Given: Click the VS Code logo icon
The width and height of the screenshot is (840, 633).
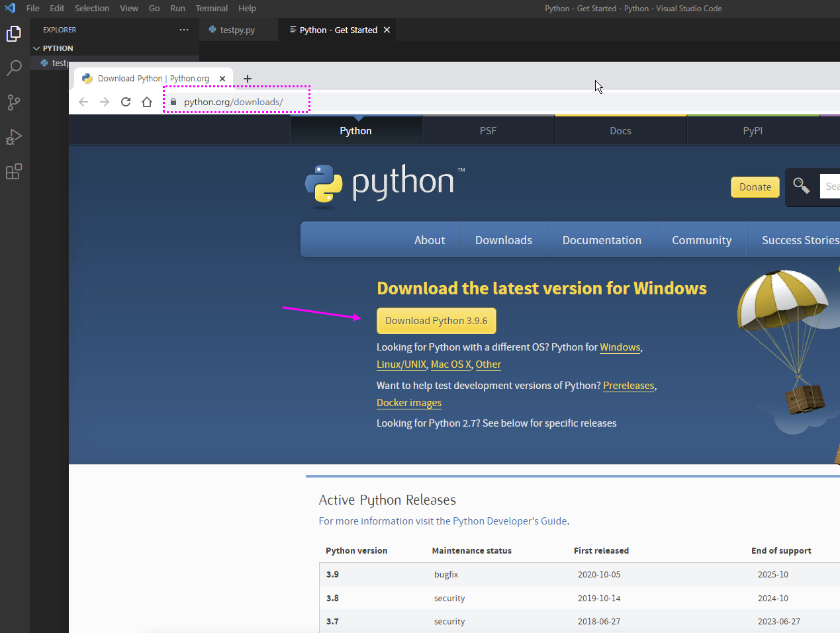Looking at the screenshot, I should 10,8.
